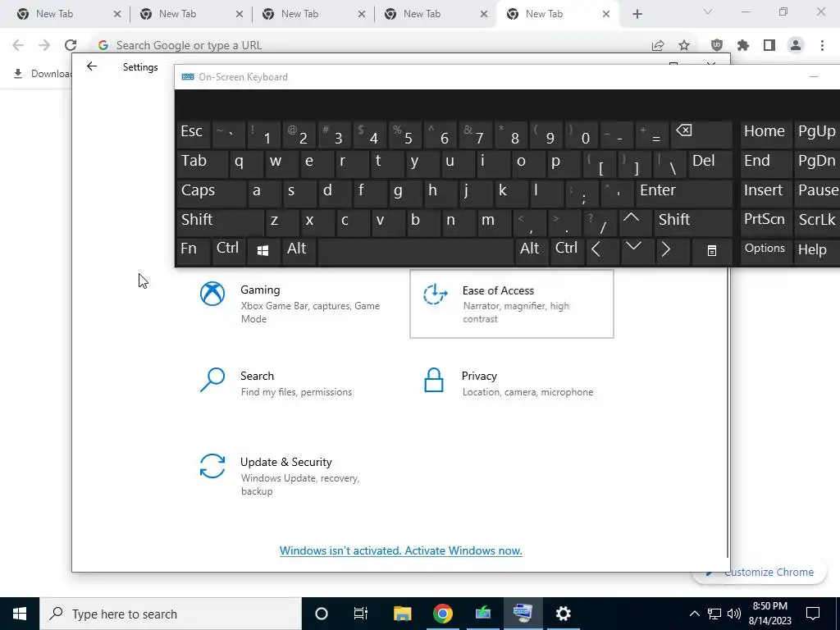Click the Del key on keyboard
The width and height of the screenshot is (840, 630).
click(x=710, y=163)
